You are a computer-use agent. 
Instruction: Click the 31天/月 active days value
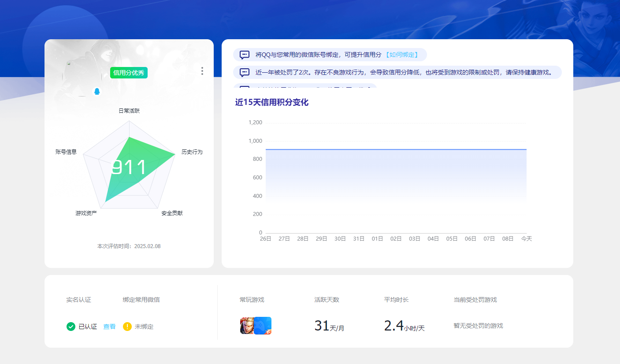tap(329, 326)
